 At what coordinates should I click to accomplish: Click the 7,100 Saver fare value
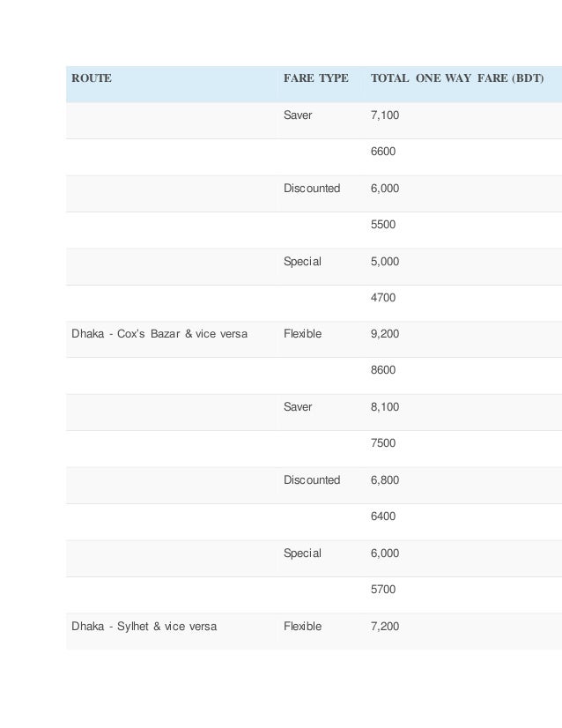pos(385,115)
